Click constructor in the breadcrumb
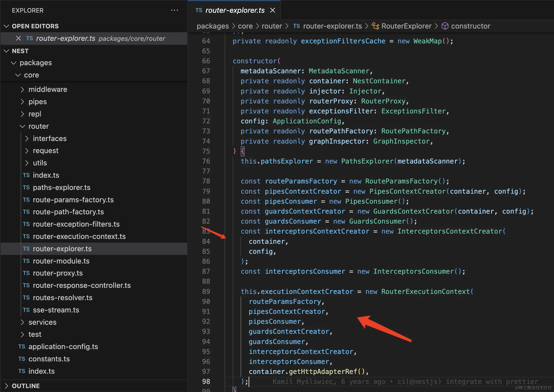 pyautogui.click(x=470, y=26)
